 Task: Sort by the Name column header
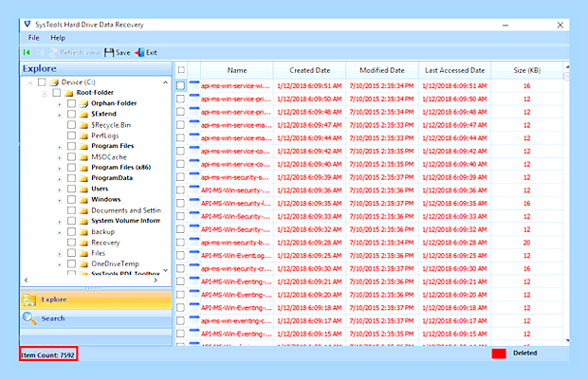click(237, 70)
